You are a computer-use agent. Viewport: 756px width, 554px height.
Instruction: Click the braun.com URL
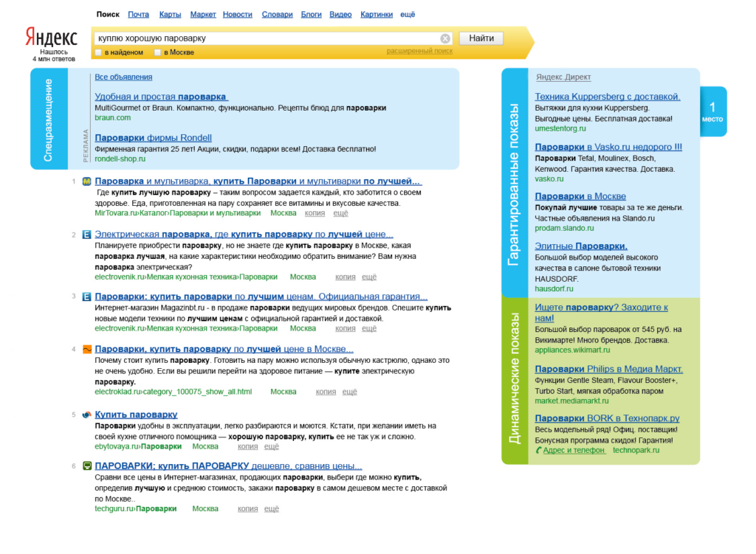112,117
